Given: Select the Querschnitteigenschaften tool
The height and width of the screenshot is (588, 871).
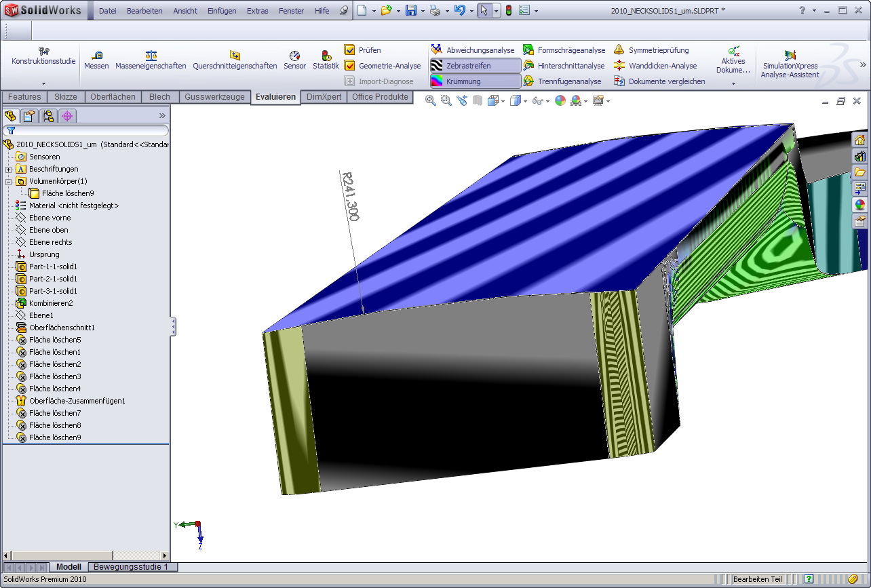Looking at the screenshot, I should (235, 60).
